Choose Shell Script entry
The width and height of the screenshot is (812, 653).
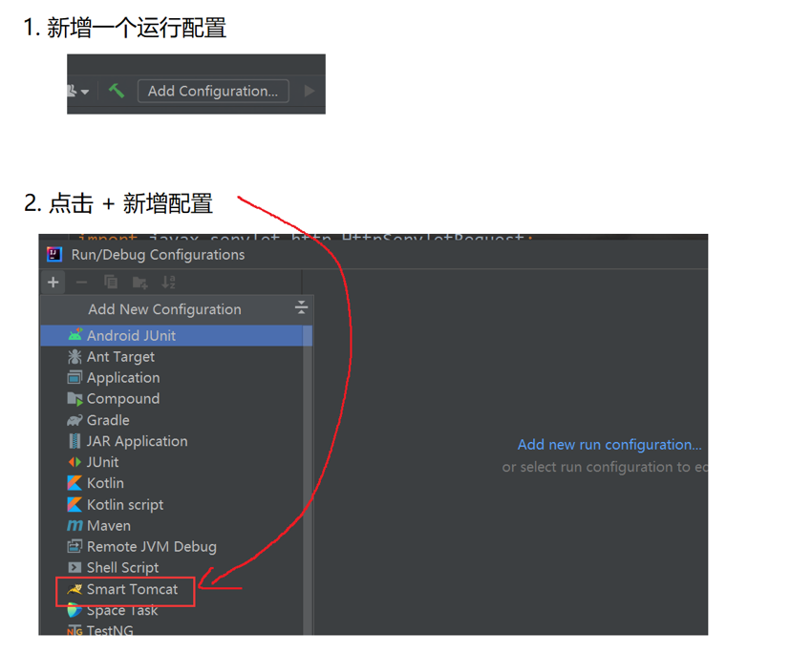tap(172, 568)
